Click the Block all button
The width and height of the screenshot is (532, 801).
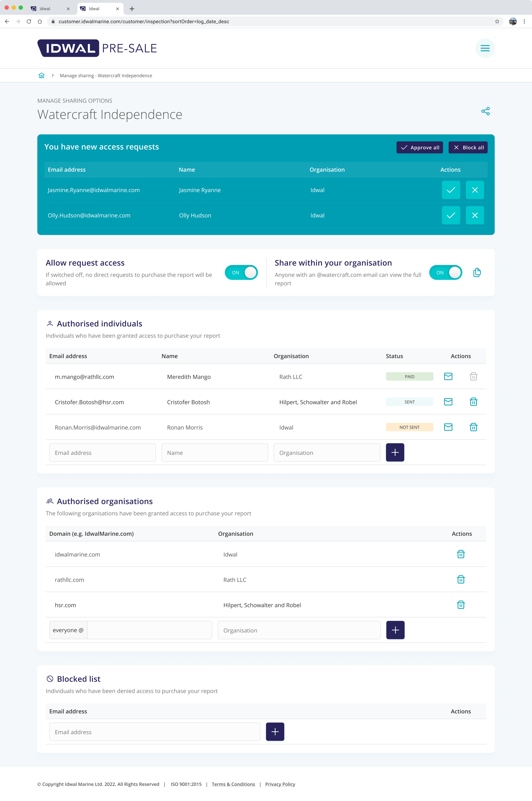coord(468,147)
